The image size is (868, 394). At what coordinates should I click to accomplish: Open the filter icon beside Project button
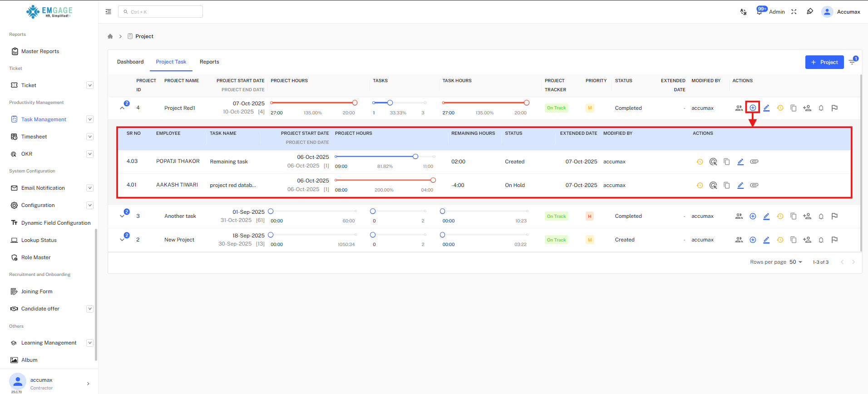click(x=853, y=62)
